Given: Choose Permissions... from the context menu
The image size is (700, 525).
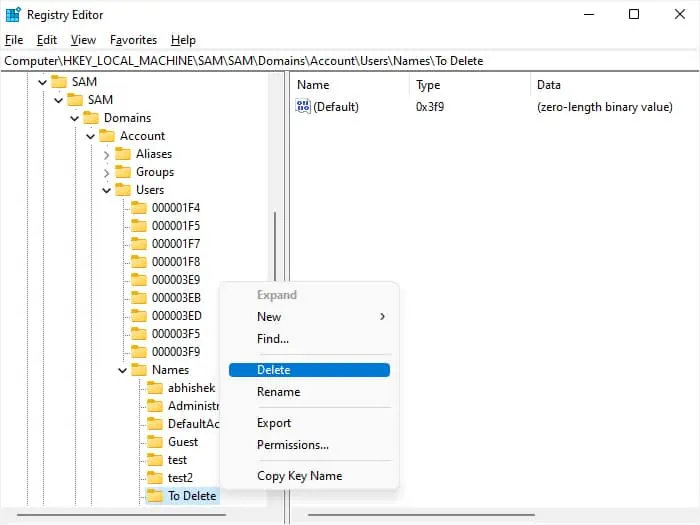Looking at the screenshot, I should [309, 445].
